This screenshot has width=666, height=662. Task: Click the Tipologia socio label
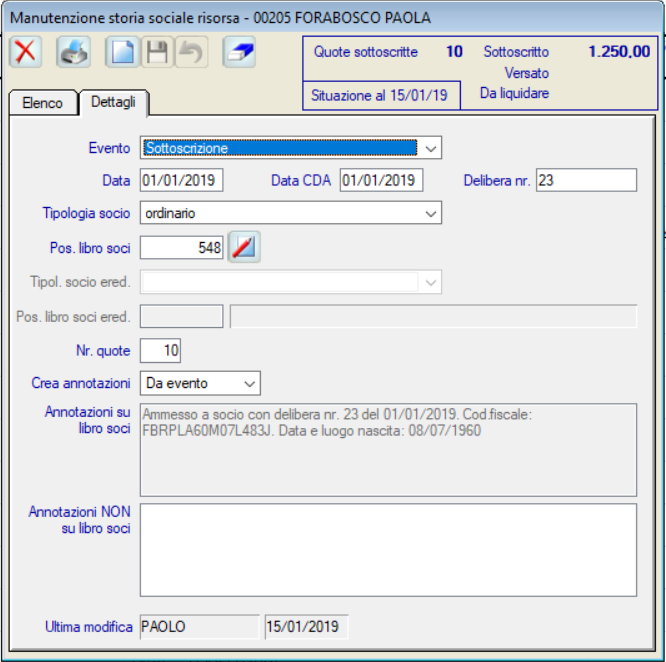coord(86,213)
